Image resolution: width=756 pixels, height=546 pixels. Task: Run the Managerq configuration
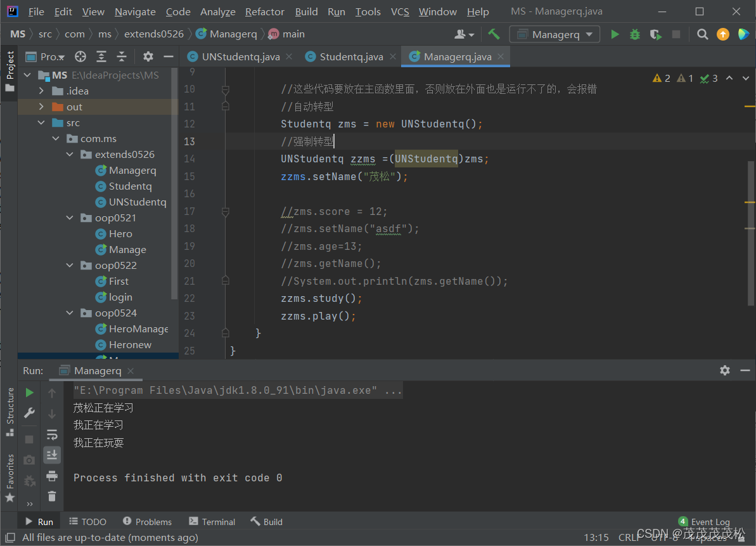[615, 34]
